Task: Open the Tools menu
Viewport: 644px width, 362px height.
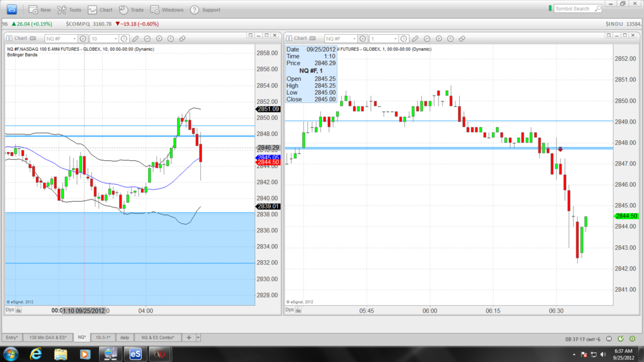Action: 69,10
